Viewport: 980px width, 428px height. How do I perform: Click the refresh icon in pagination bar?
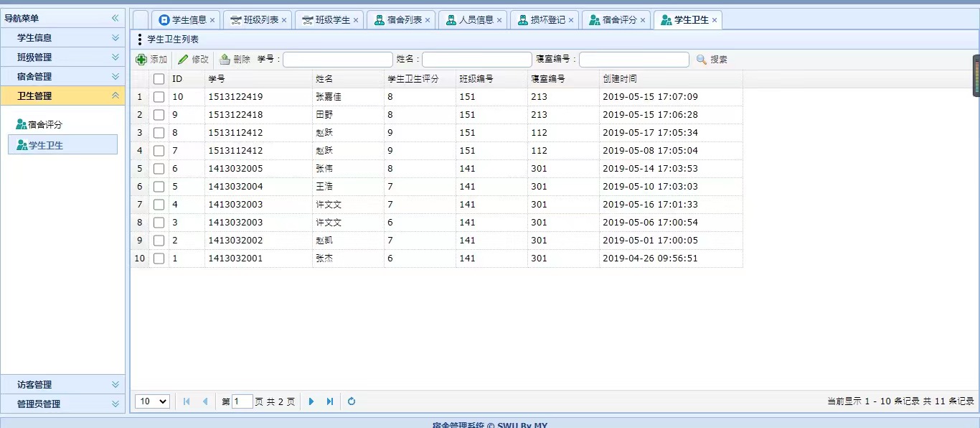[352, 401]
